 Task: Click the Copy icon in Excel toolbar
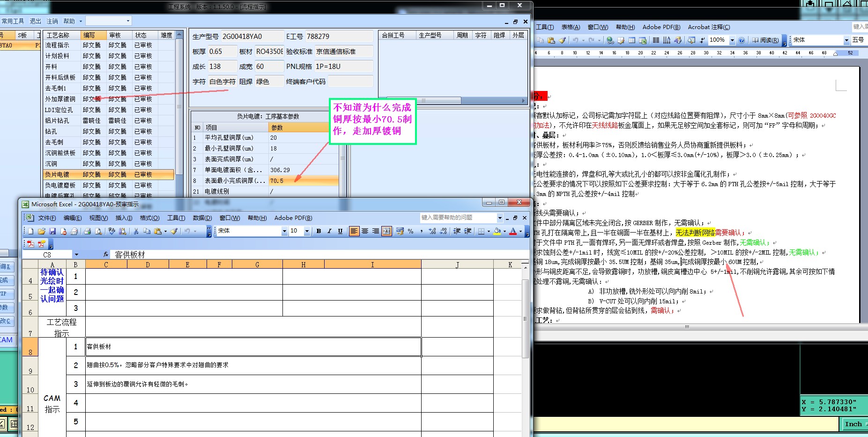click(x=147, y=231)
